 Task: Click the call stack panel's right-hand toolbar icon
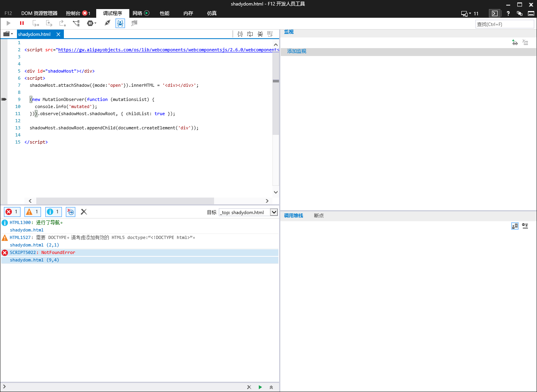(x=525, y=226)
